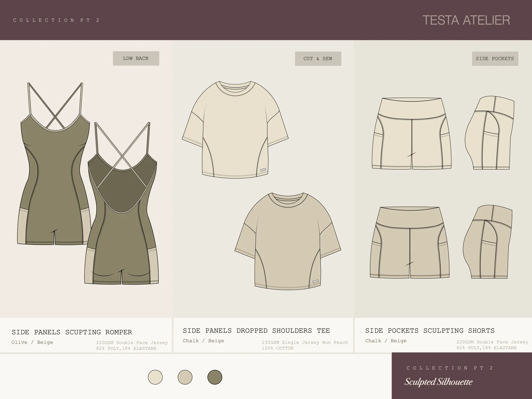Click the chalk shorts front view
Screen dimensions: 532x399
coord(412,134)
